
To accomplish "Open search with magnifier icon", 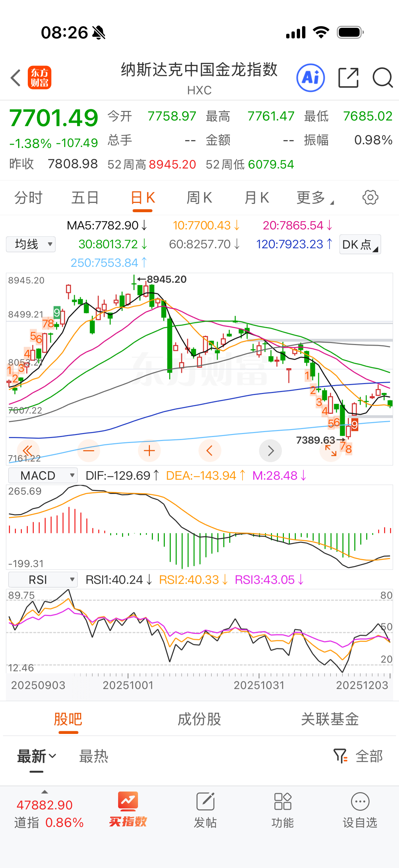I will pyautogui.click(x=383, y=78).
